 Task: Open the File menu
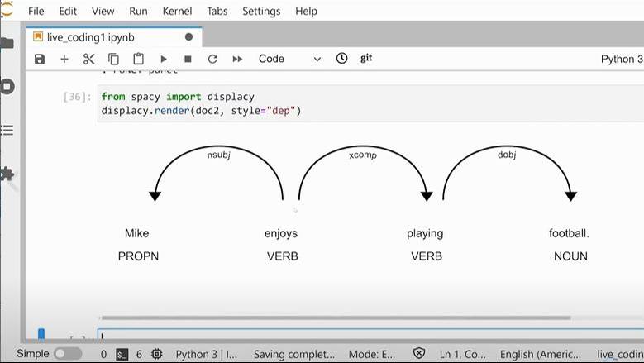[x=36, y=11]
